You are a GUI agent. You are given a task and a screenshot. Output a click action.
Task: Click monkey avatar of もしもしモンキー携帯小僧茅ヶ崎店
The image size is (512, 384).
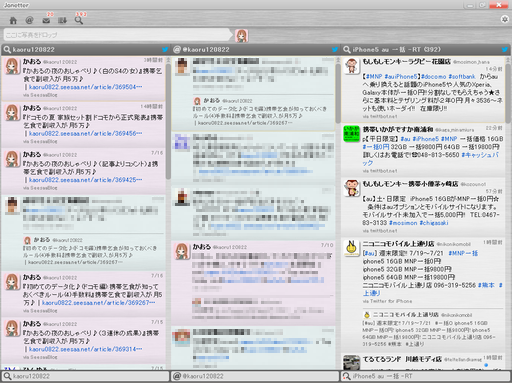click(x=351, y=188)
